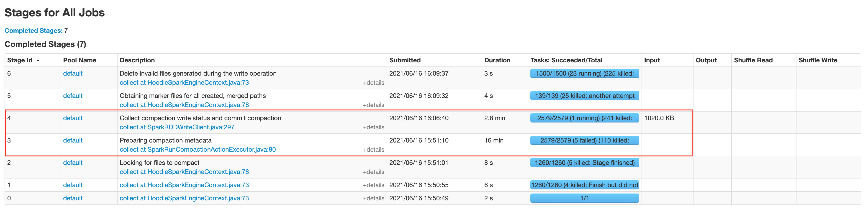The height and width of the screenshot is (209, 868).
Task: Open default pool link for stage 3
Action: click(x=73, y=140)
